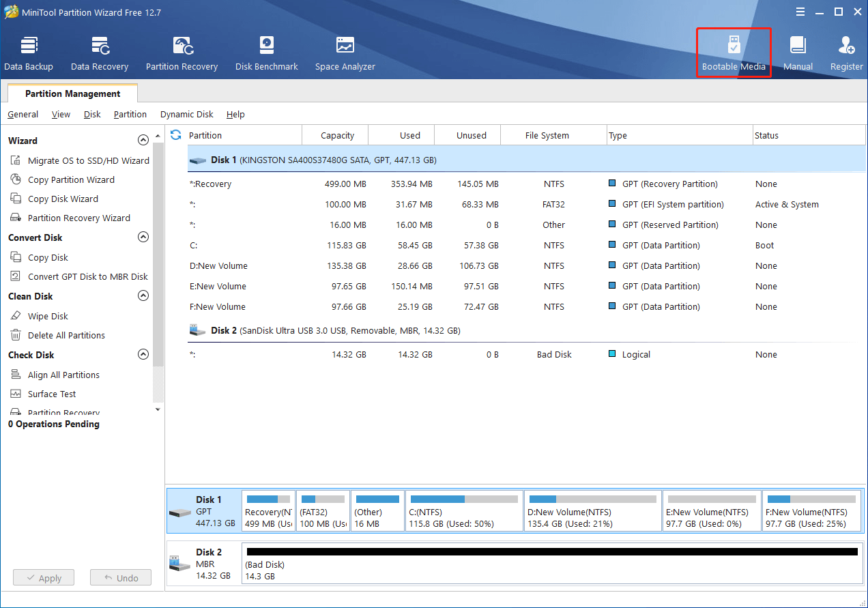Click the left panel scrollbar down arrow

[x=158, y=409]
